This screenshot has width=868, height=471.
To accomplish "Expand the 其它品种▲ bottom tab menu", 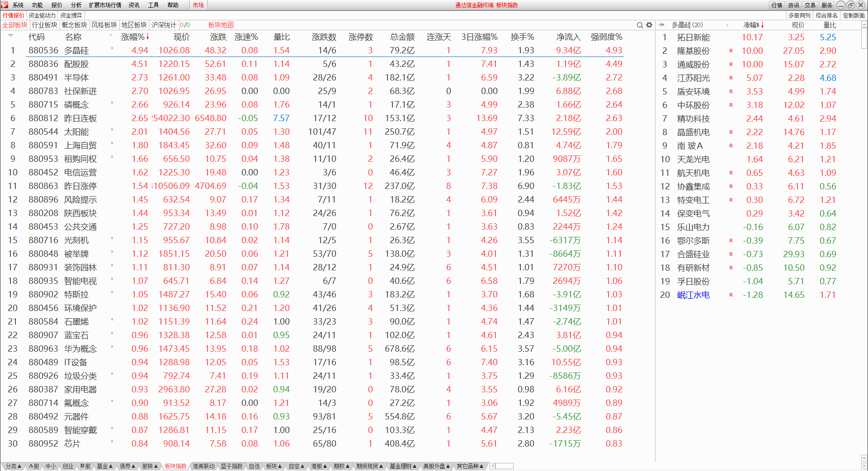I will click(470, 466).
